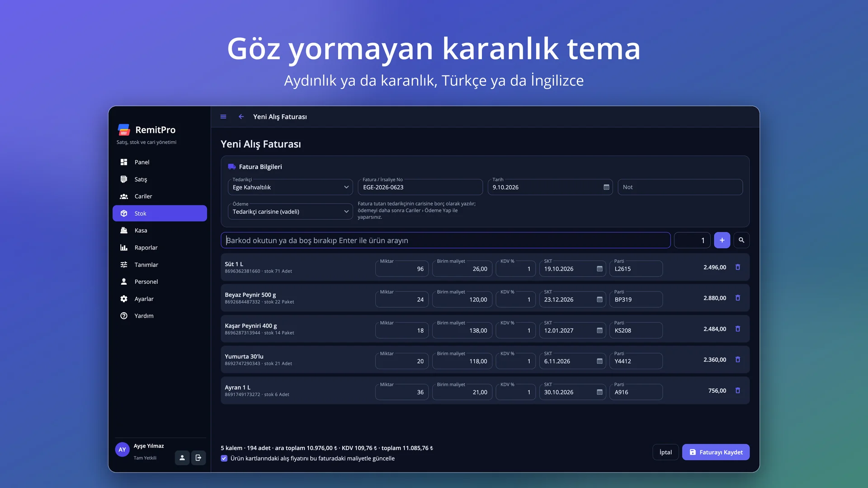Open SKT calendar for Ayran 1 L
The height and width of the screenshot is (488, 868).
[x=599, y=392]
